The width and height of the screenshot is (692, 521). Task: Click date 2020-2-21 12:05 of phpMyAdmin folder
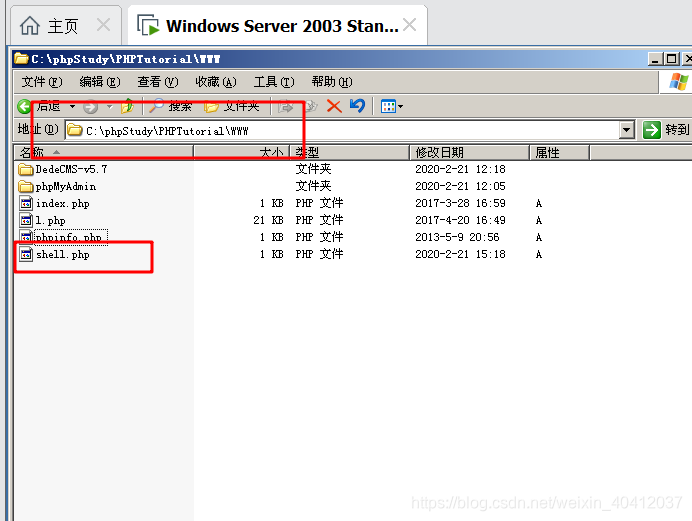(460, 186)
